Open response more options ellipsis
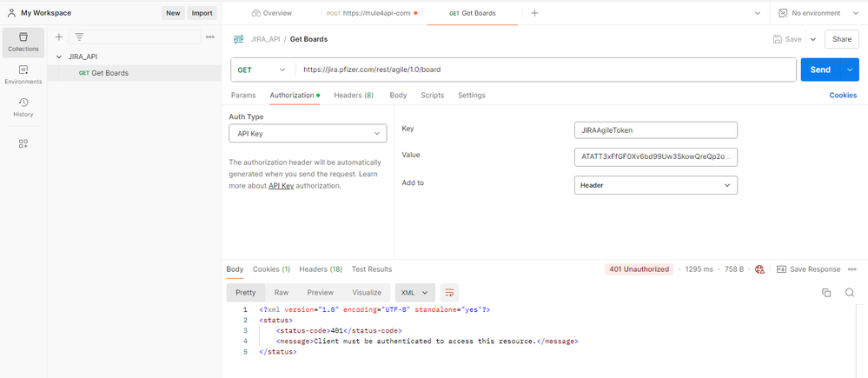 (x=852, y=269)
